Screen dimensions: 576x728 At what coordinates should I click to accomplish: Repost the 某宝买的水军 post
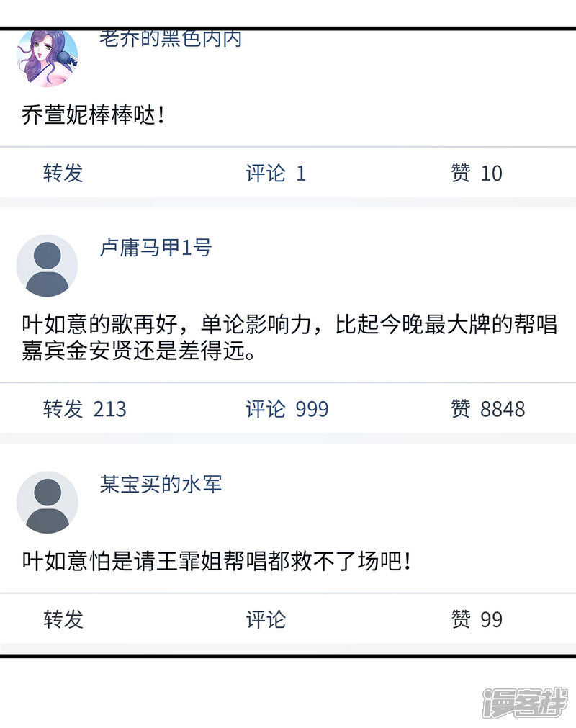pyautogui.click(x=63, y=619)
